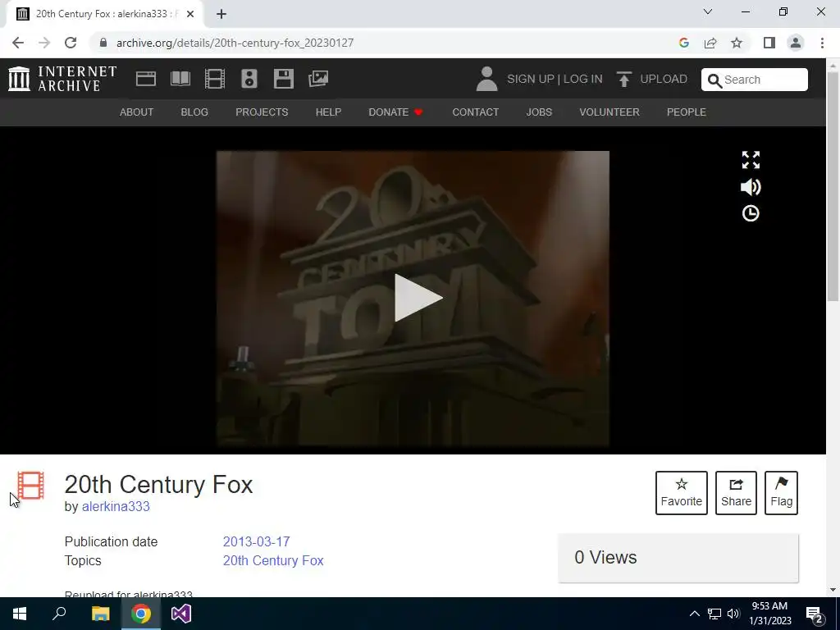
Task: Open the Texts book icon
Action: (x=180, y=79)
